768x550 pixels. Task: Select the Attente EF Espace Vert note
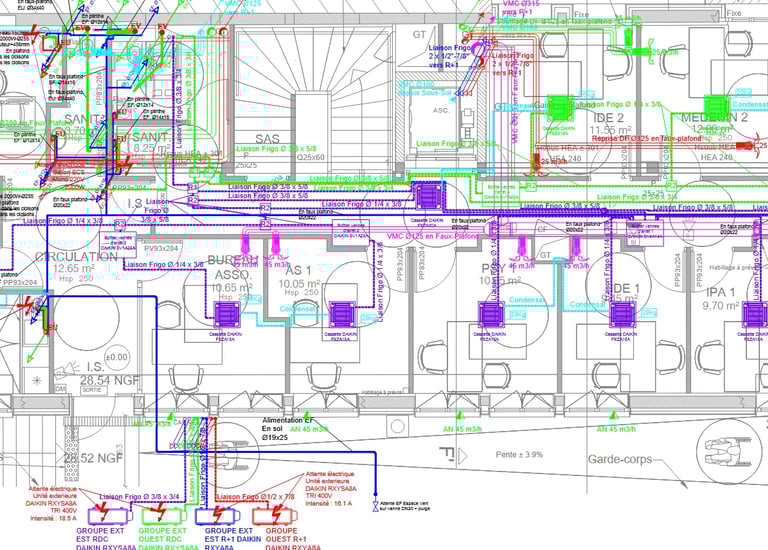click(x=405, y=506)
